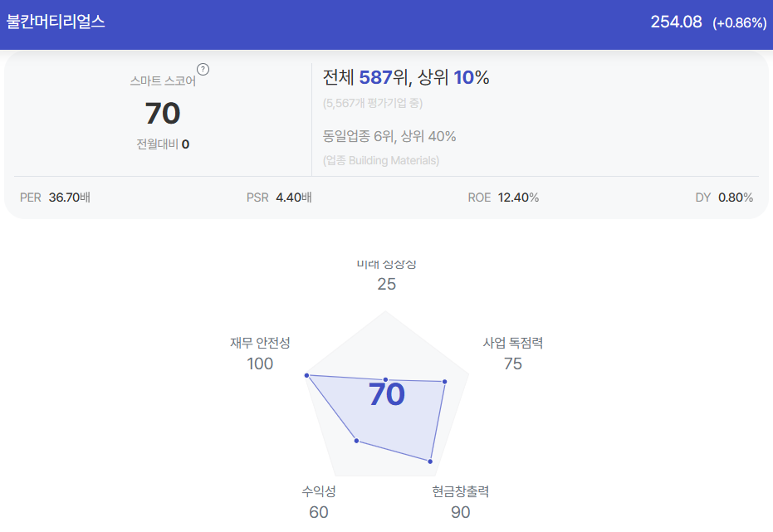
Task: Click the 수익성 radar chart data point
Action: 356,441
